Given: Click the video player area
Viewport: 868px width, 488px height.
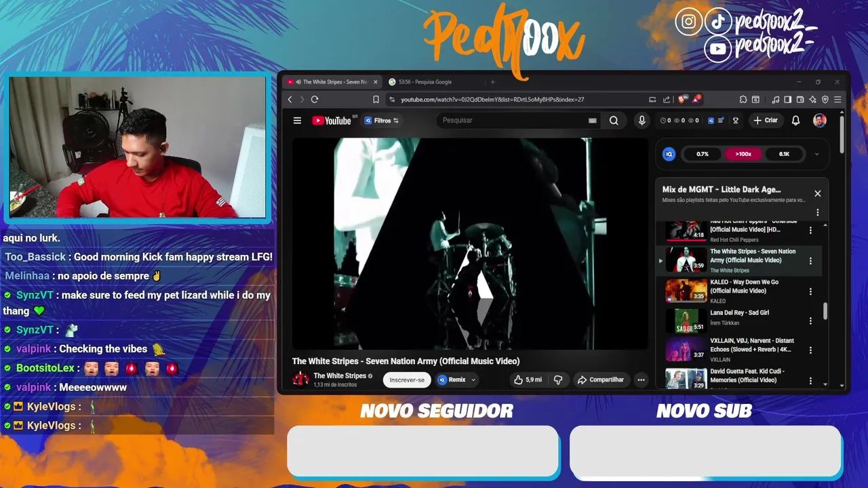Looking at the screenshot, I should click(470, 244).
